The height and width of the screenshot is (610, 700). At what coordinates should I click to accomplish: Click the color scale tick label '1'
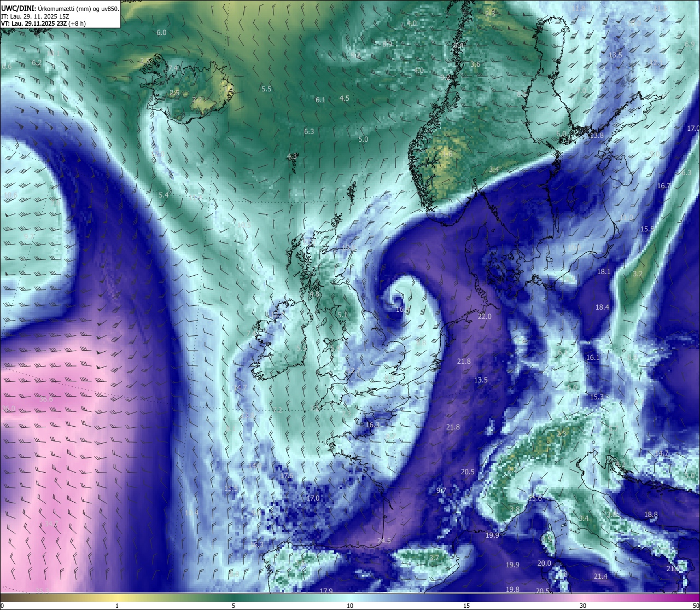(117, 606)
